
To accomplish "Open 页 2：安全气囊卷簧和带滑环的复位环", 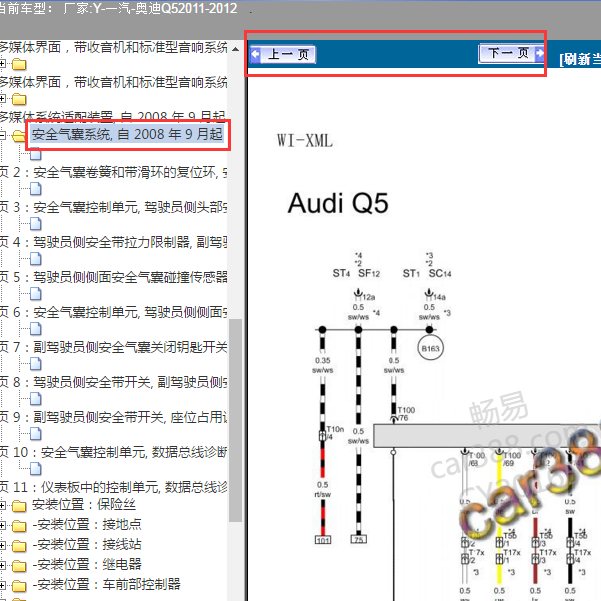I will click(x=113, y=172).
